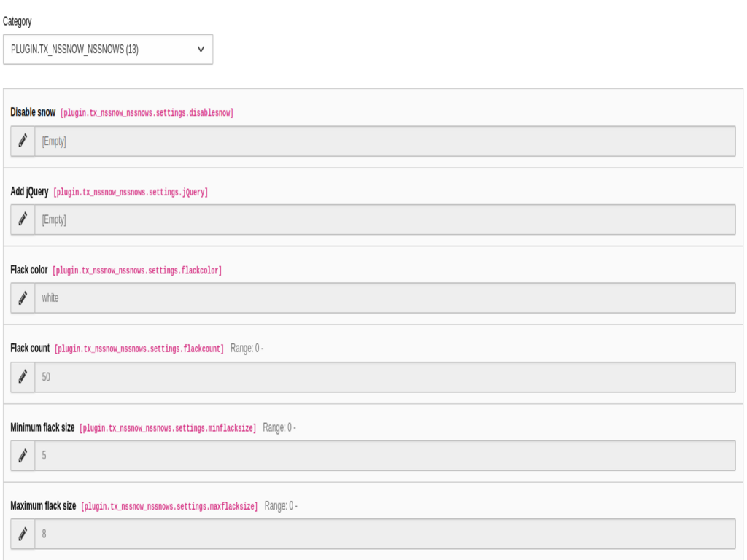The image size is (747, 560).
Task: Click constant name settings.maxflacksize
Action: click(x=169, y=506)
